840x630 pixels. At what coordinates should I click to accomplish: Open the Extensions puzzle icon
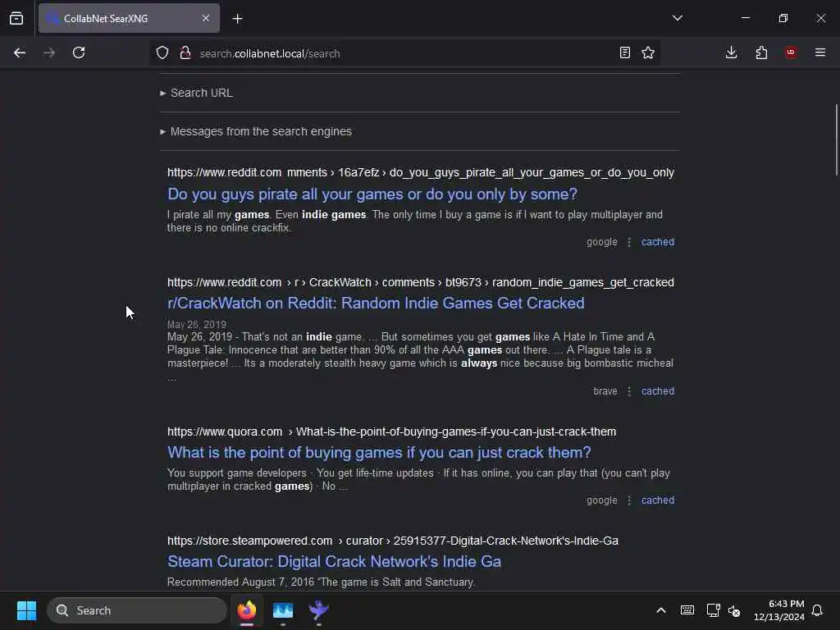pyautogui.click(x=761, y=52)
